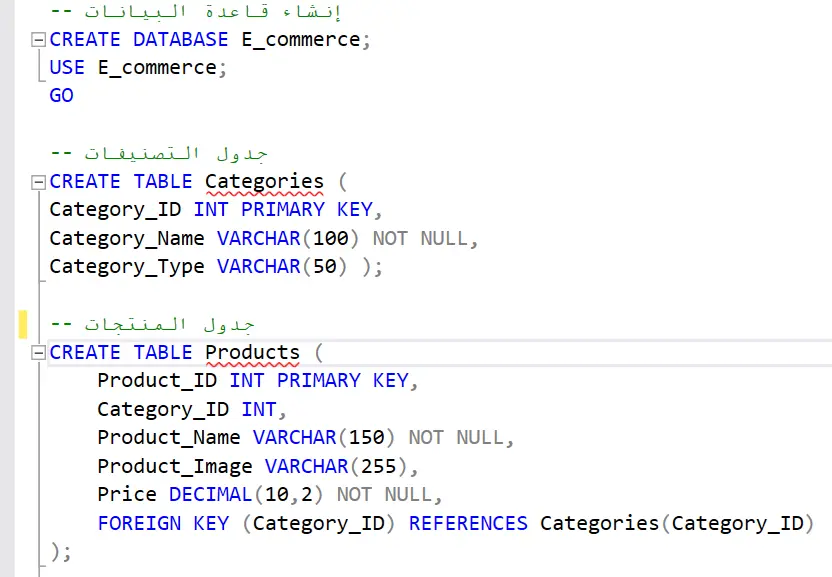Click Categories(Category_ID) reference at line end
Image resolution: width=832 pixels, height=577 pixels.
click(677, 524)
